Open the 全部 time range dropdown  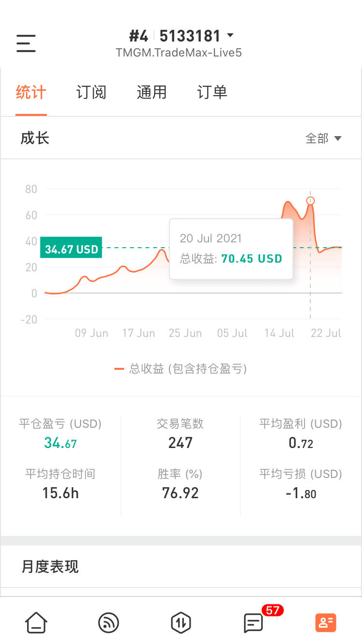[x=323, y=139]
